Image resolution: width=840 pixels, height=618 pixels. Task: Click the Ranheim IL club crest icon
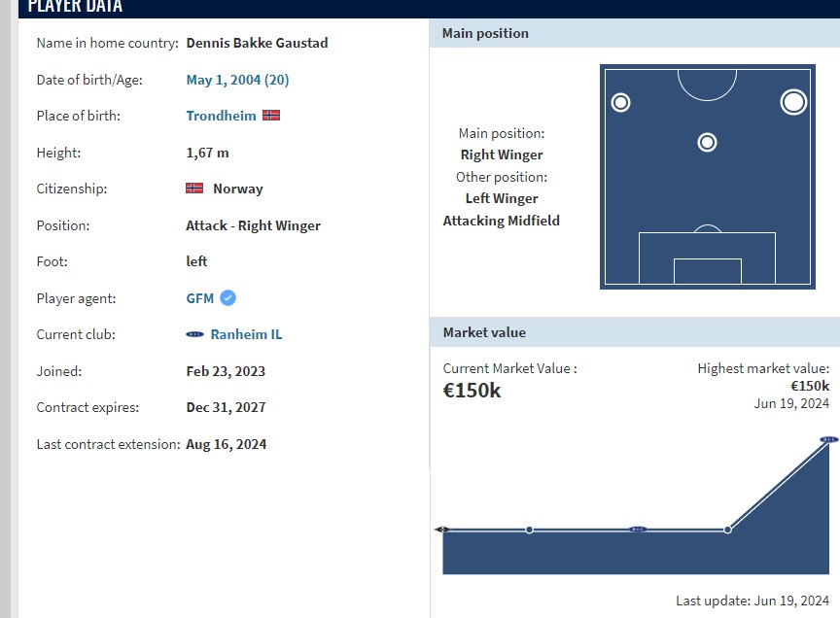click(x=194, y=334)
